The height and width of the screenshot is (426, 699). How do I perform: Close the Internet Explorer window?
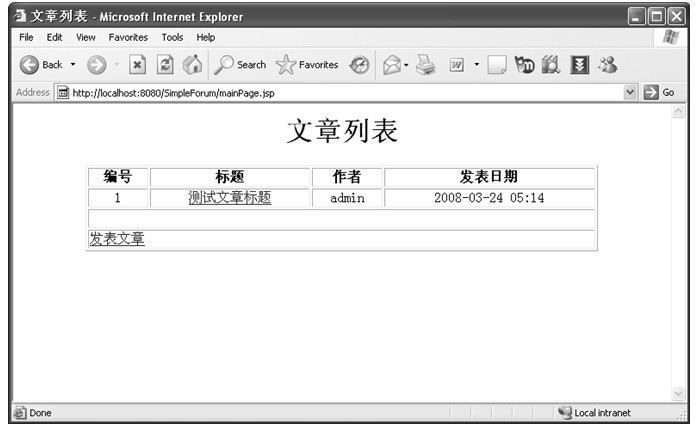tap(676, 16)
